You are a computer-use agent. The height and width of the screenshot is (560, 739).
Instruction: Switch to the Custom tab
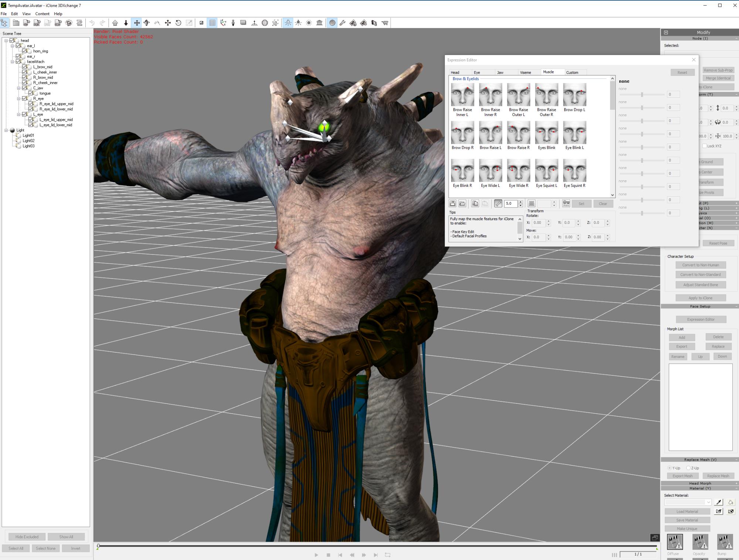[575, 72]
